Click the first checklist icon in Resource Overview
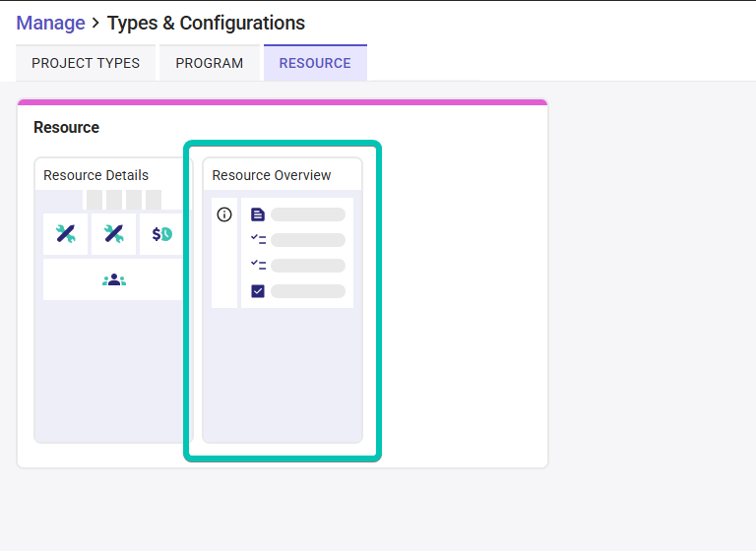Screen dimensions: 756x551 click(259, 239)
